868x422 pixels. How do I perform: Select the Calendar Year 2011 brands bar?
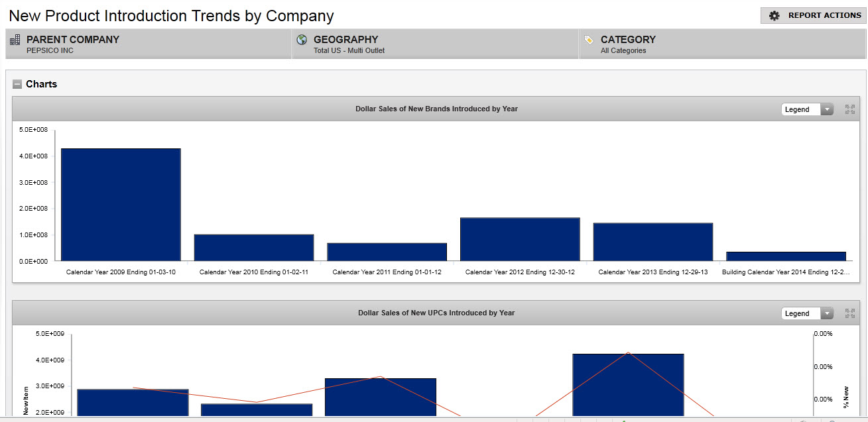point(387,252)
